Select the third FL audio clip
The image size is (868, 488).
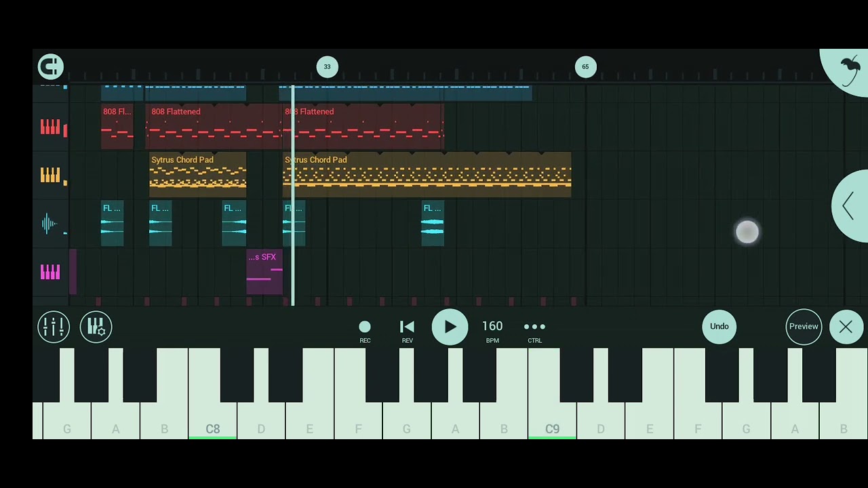pyautogui.click(x=235, y=224)
